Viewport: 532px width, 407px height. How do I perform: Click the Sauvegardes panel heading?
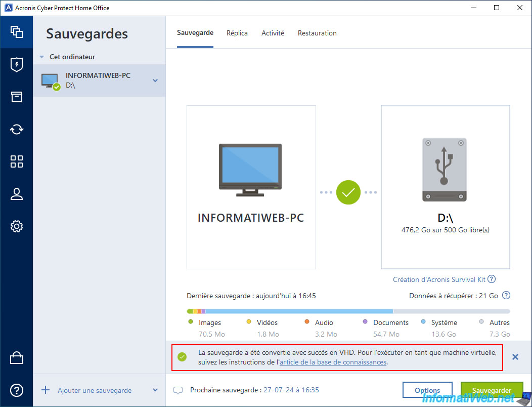87,33
